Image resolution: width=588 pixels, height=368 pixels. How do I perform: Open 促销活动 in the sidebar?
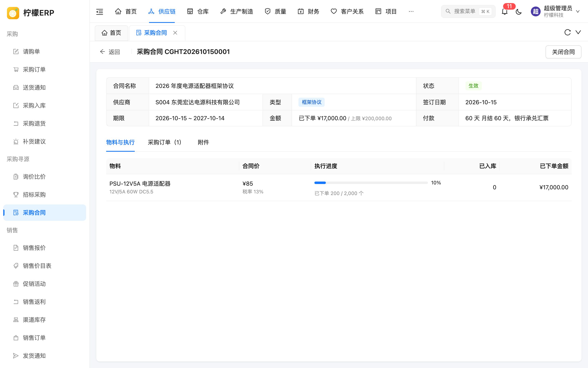coord(45,284)
